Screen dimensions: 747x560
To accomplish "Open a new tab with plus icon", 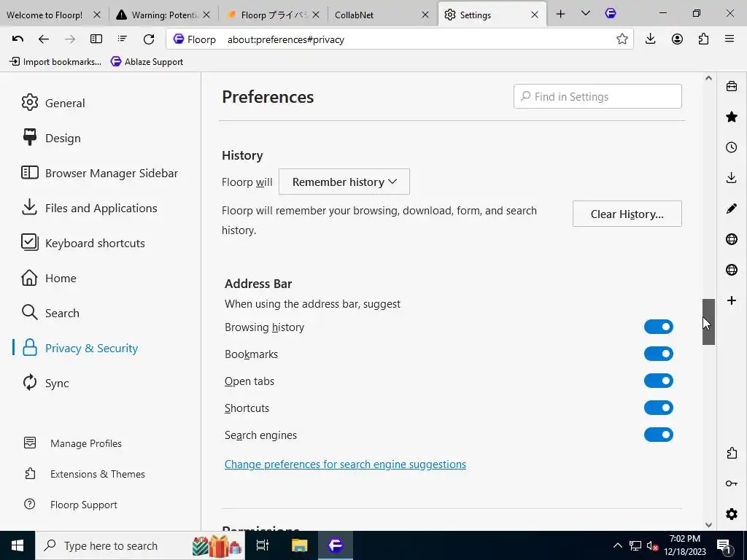I will click(x=561, y=15).
